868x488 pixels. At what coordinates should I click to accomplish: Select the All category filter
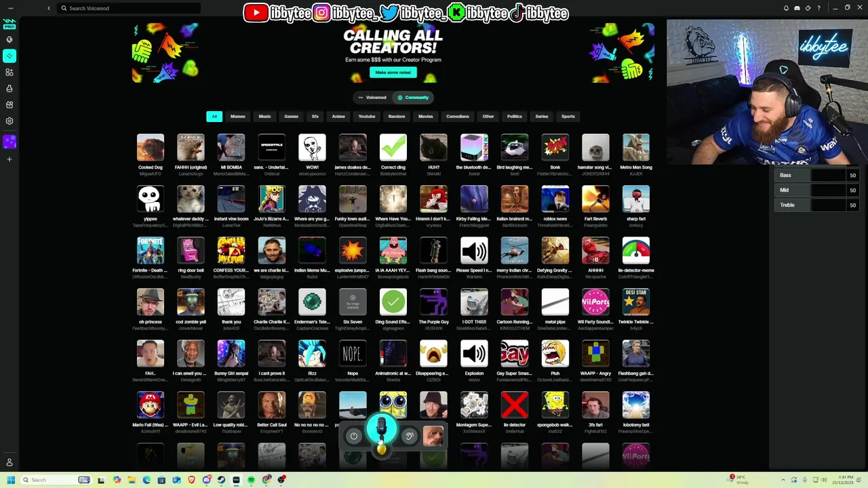pos(214,117)
